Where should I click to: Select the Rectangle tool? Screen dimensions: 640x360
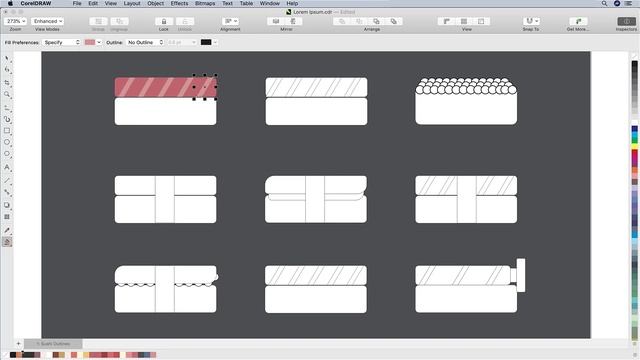click(x=7, y=131)
